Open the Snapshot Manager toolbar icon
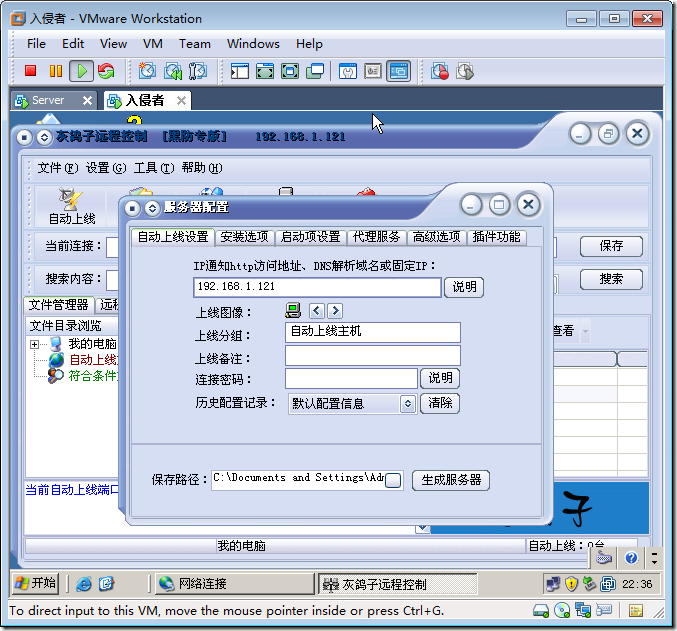This screenshot has height=631, width=677. coord(198,71)
